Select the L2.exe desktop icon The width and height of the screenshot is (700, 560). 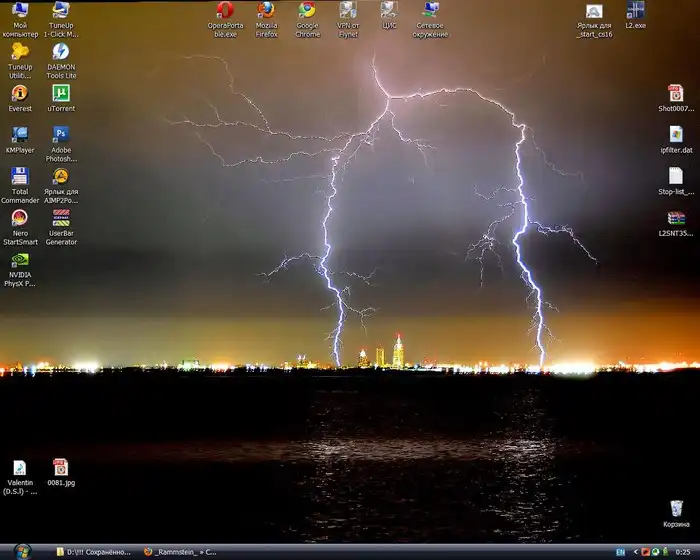click(635, 11)
